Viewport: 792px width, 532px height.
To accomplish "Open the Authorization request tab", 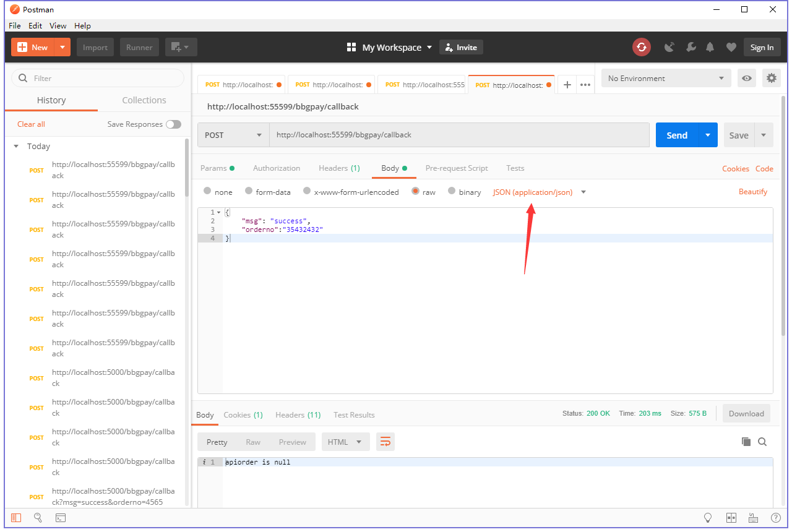I will click(x=277, y=168).
